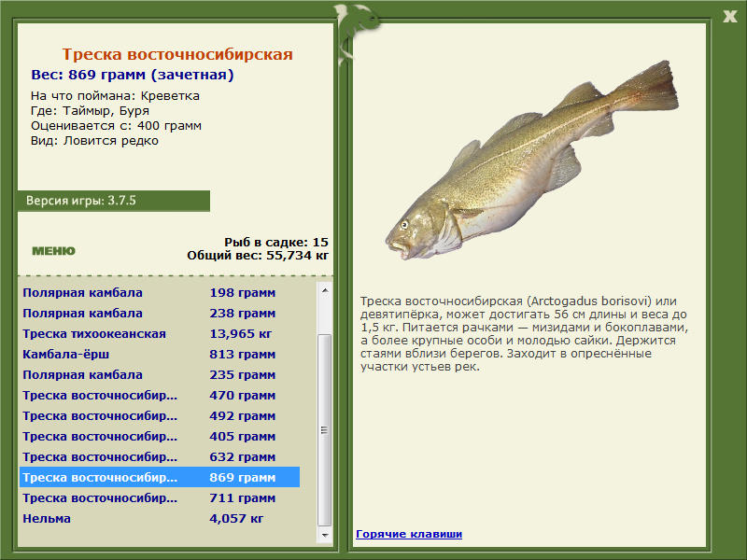This screenshot has width=747, height=560.
Task: Select Нельма 4,057 кг in list
Action: (159, 519)
